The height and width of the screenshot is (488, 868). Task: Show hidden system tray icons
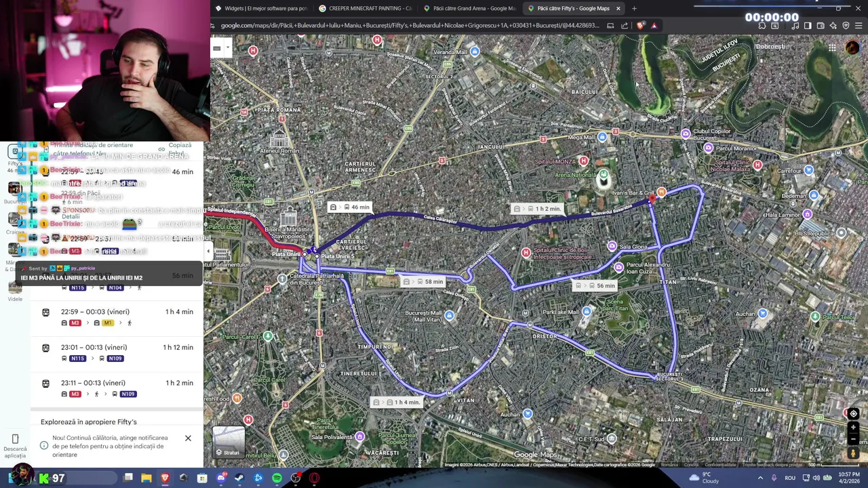(760, 478)
